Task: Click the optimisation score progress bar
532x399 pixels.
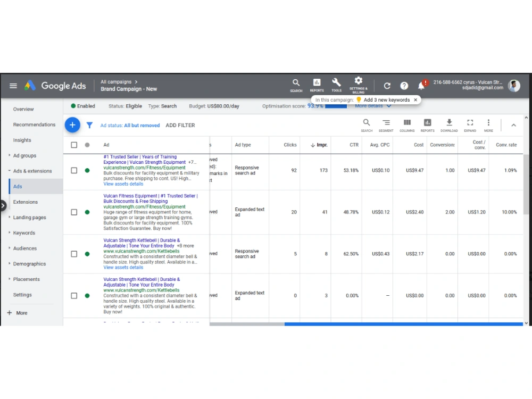Action: [336, 106]
